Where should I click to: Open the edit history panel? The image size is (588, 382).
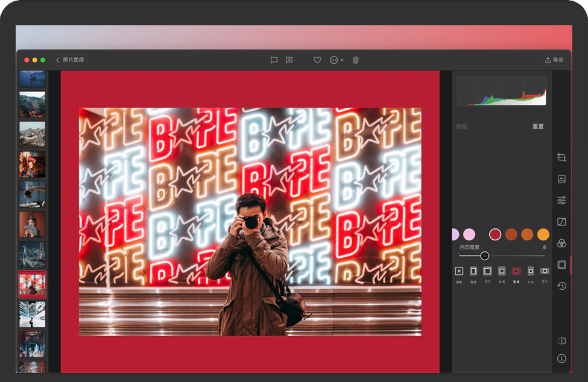(561, 286)
